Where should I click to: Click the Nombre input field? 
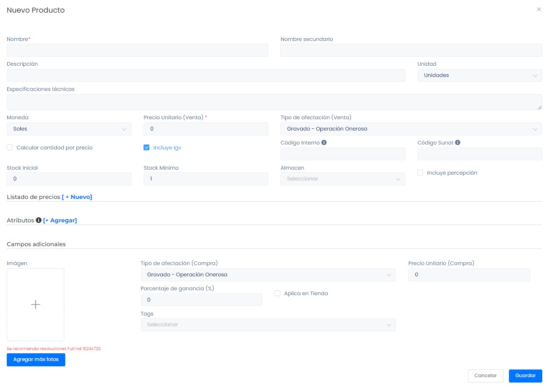pyautogui.click(x=137, y=50)
